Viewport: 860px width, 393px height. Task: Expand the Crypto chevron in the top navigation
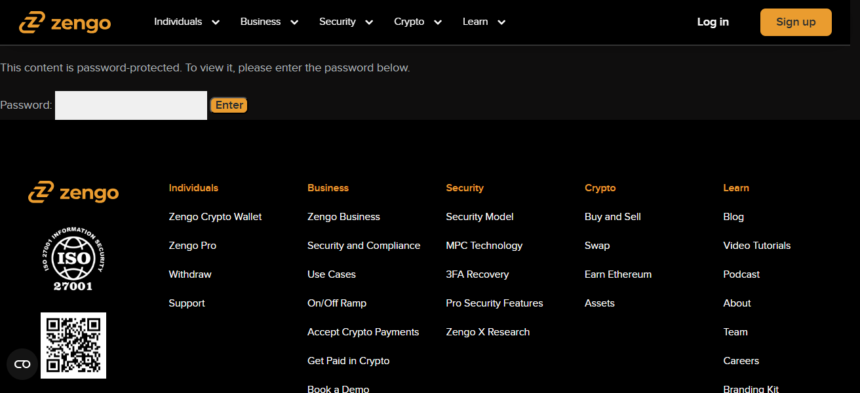438,22
